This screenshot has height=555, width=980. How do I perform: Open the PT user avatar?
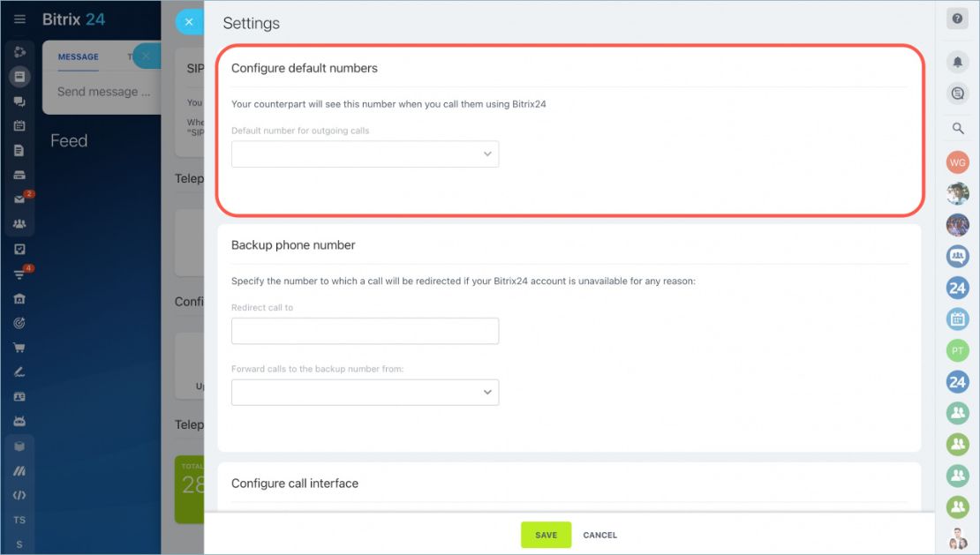pos(957,350)
